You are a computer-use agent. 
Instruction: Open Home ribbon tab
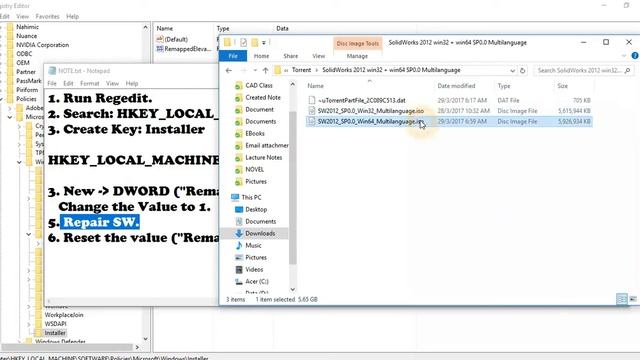point(261,56)
